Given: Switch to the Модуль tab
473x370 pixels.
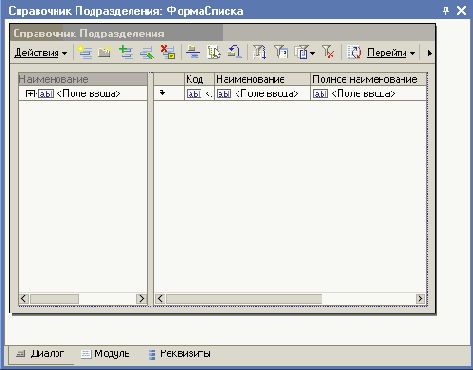Looking at the screenshot, I should pos(105,354).
